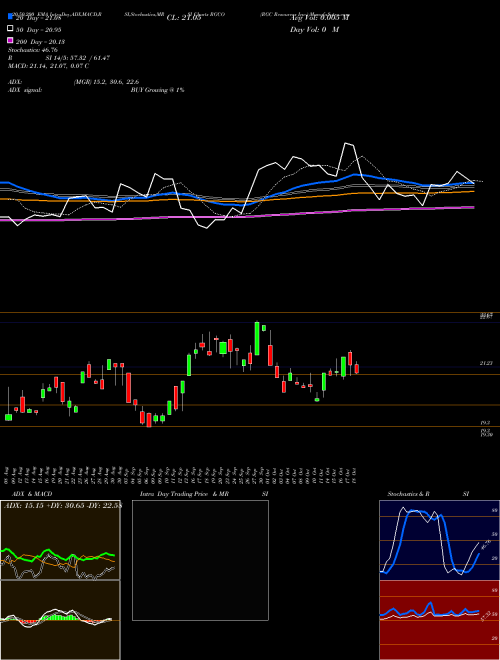Image resolution: width=500 pixels, height=660 pixels.
Task: Click the 'ADX: 15.15 +DY: 30.65 -DY: 22.58' header
Action: 63,506
